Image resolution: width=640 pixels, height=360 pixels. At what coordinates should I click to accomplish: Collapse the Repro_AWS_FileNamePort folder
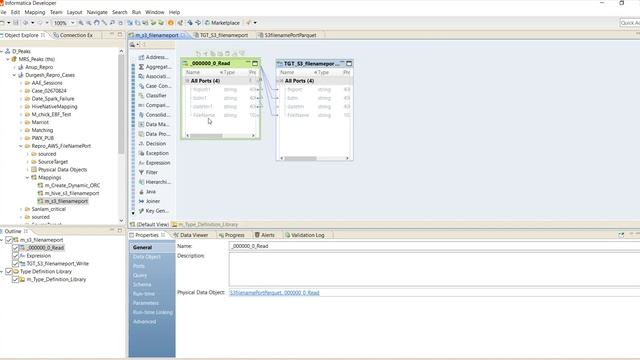click(x=21, y=146)
